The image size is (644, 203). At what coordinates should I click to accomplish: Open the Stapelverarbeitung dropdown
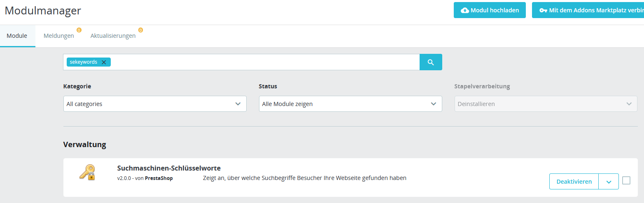pyautogui.click(x=546, y=104)
